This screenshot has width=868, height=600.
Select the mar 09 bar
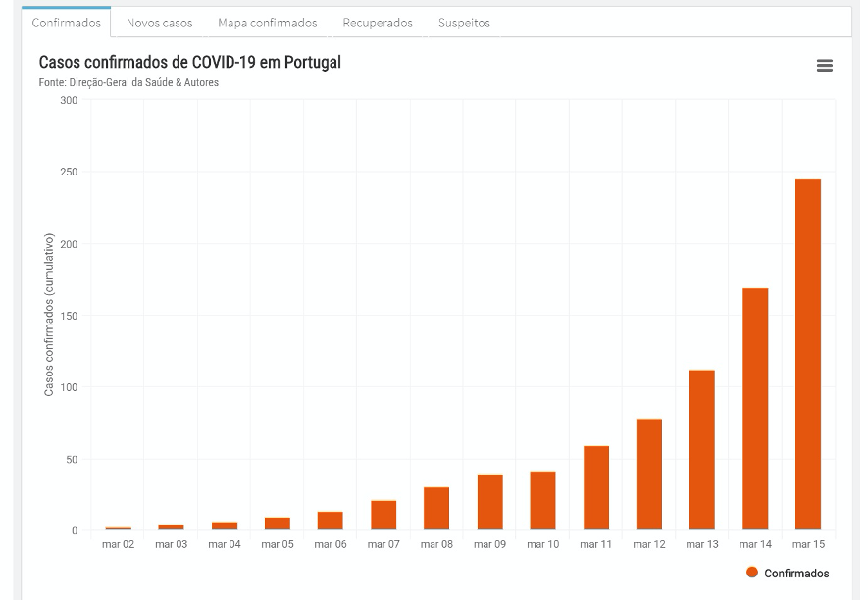[490, 502]
